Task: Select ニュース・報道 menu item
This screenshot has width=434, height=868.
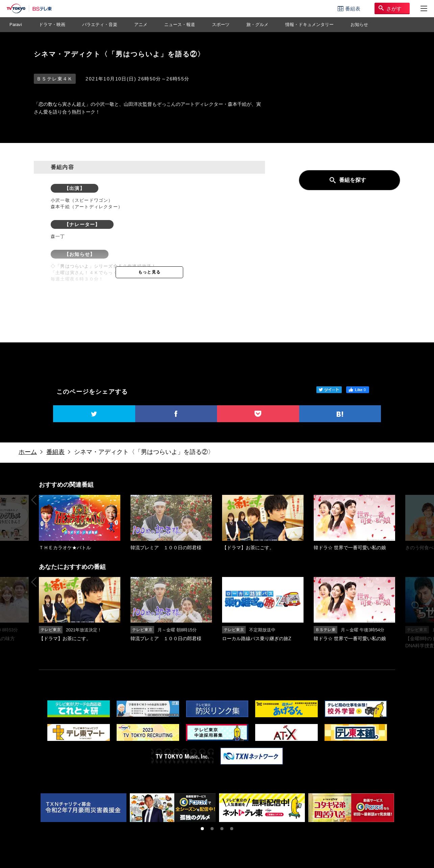Action: [x=179, y=25]
